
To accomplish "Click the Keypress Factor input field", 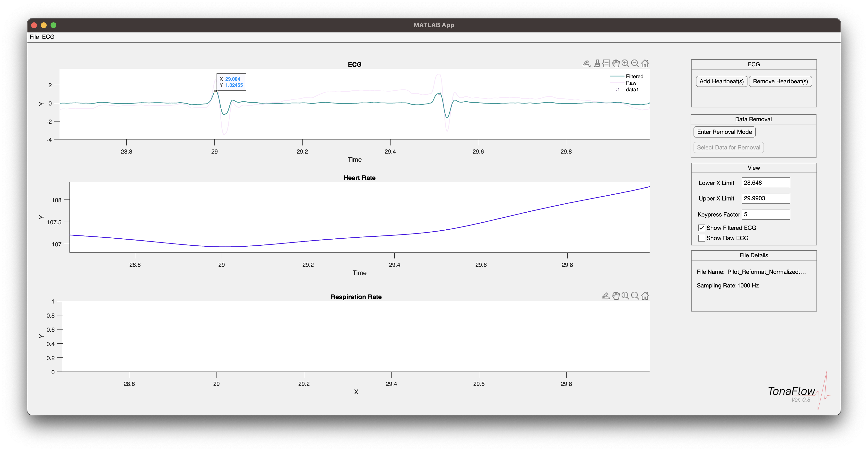I will 765,214.
